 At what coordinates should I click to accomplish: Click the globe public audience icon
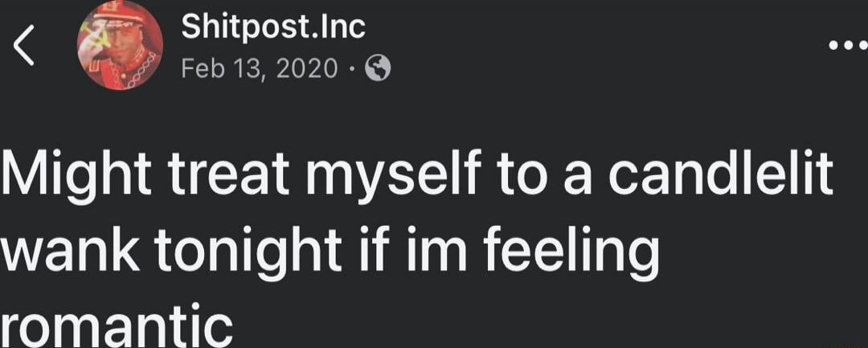click(x=378, y=72)
